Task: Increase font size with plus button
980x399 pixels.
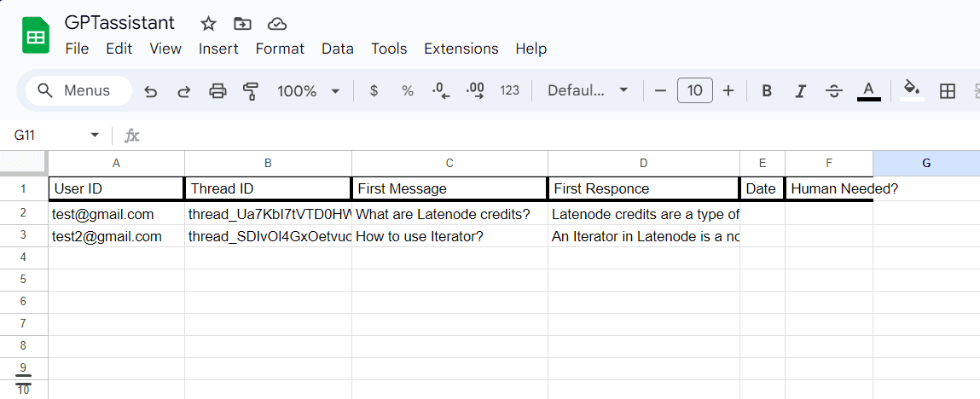Action: (x=728, y=91)
